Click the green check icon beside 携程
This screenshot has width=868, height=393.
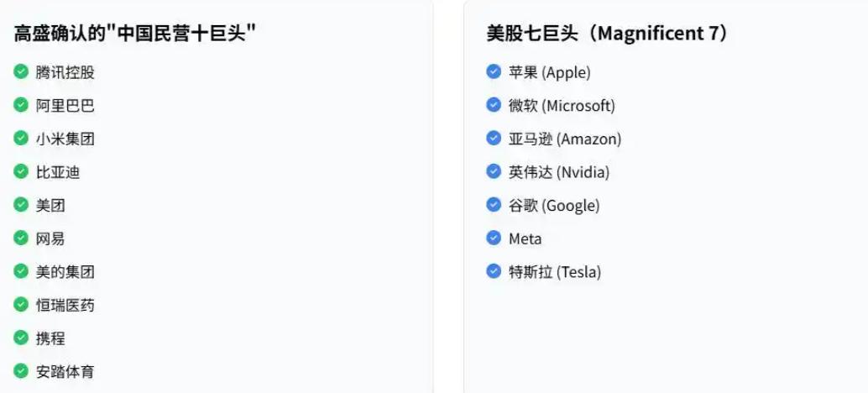[21, 338]
